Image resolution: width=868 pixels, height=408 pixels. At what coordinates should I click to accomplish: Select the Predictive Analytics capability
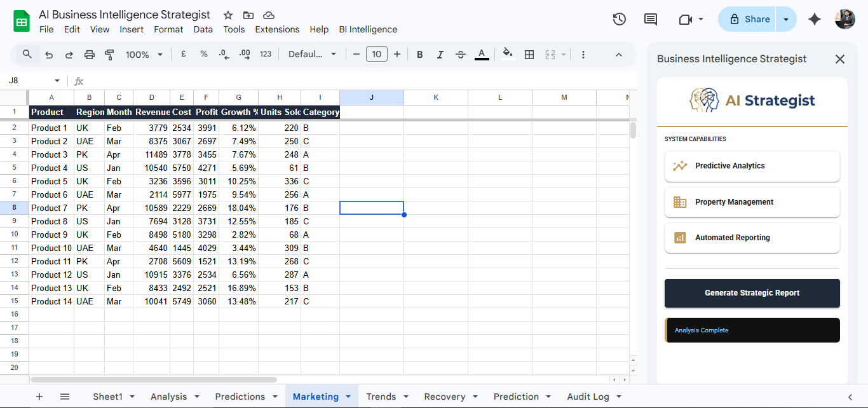752,166
